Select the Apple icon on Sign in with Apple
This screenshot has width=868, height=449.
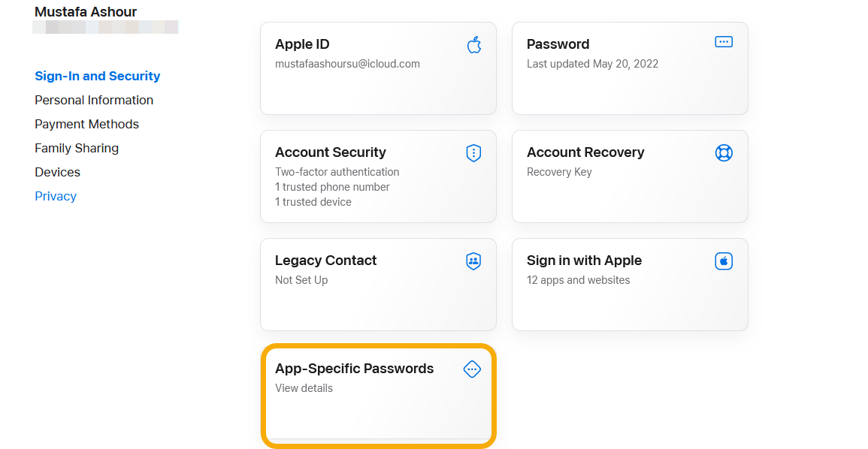pos(723,261)
